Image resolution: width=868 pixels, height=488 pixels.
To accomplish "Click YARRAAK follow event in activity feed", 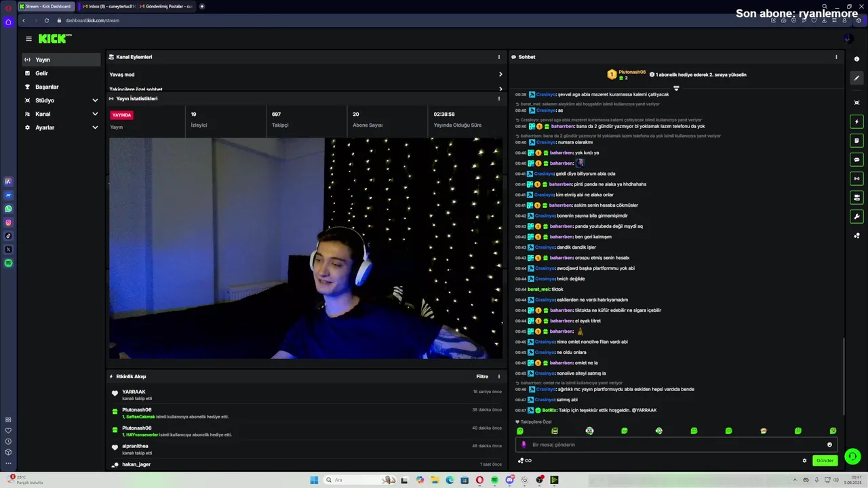I will (x=307, y=394).
